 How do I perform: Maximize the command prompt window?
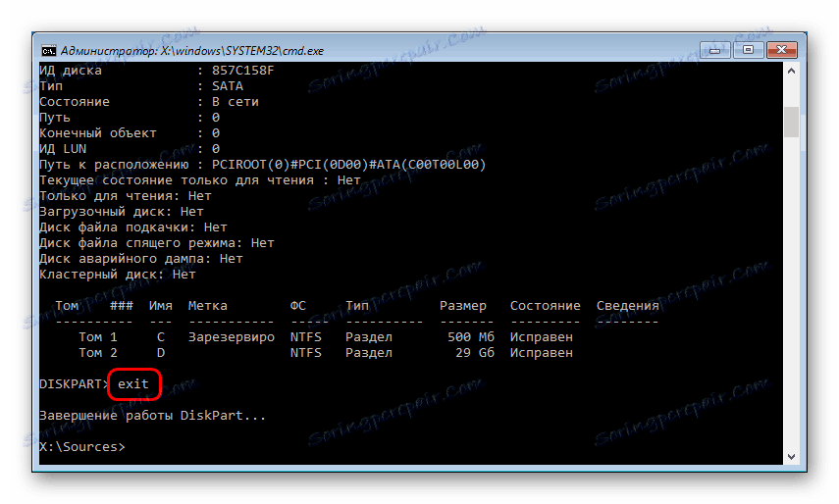748,50
